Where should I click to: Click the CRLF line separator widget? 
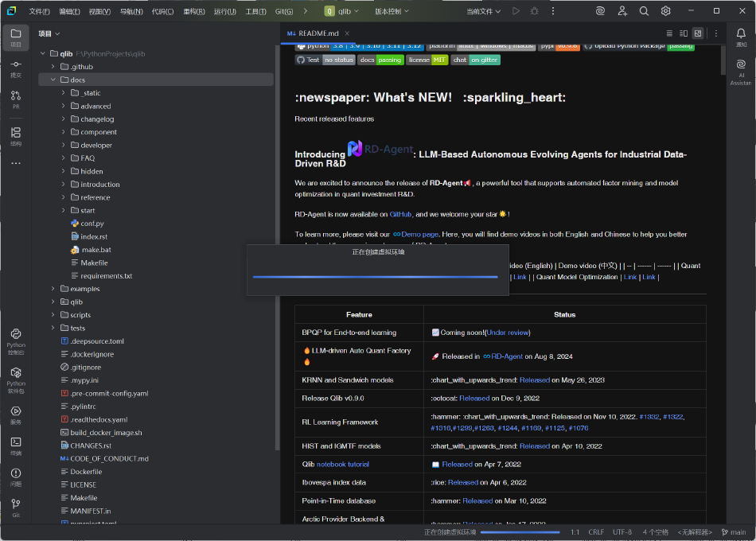pos(596,532)
